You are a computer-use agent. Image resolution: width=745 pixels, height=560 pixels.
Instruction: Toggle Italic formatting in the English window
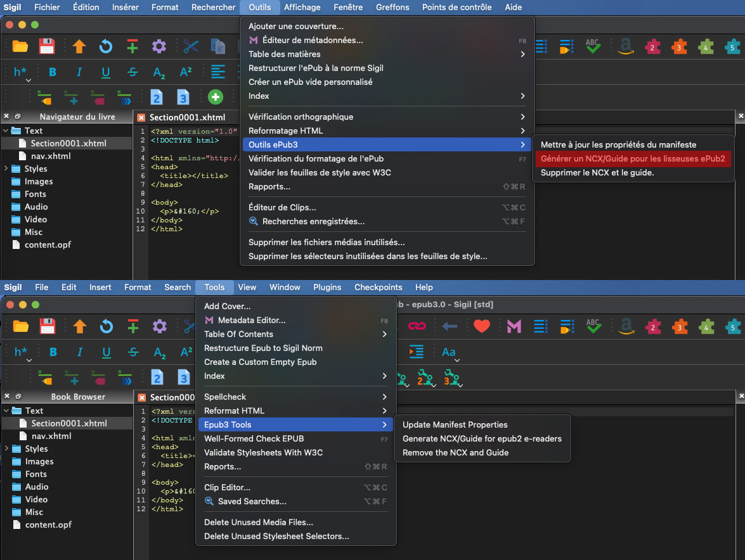[x=79, y=352]
